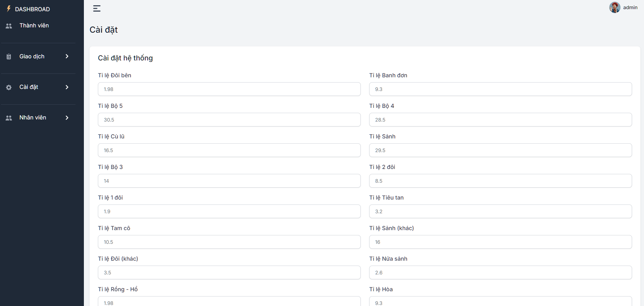Click the Thành viên people icon
The height and width of the screenshot is (306, 644).
point(9,26)
